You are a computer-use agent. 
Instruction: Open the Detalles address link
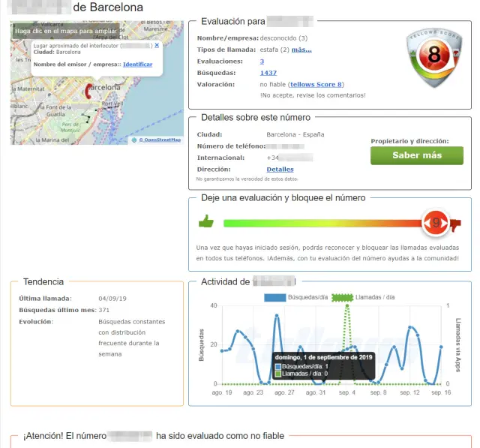coord(280,170)
